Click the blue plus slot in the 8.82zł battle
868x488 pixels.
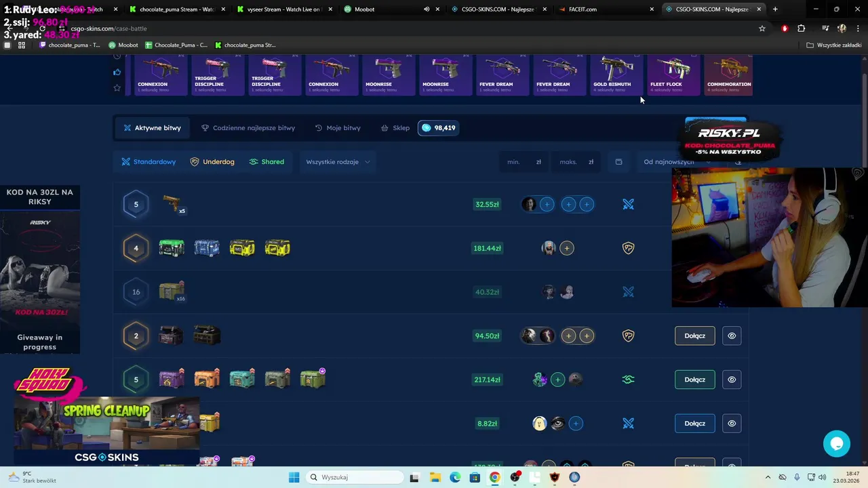576,424
